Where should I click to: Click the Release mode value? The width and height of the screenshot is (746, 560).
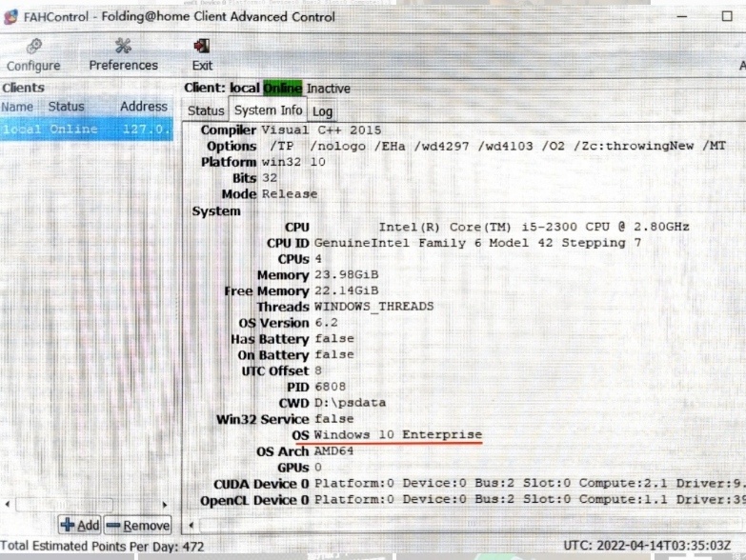pos(290,194)
